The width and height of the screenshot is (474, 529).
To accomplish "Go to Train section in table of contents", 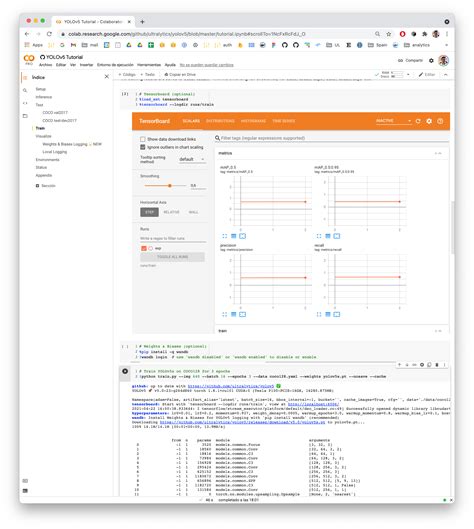I will point(40,128).
